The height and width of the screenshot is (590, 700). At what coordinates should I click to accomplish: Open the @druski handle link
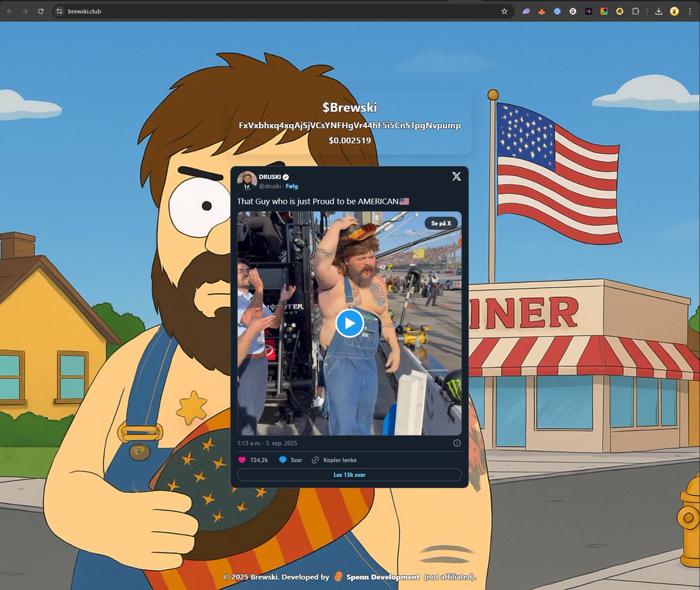(x=270, y=186)
